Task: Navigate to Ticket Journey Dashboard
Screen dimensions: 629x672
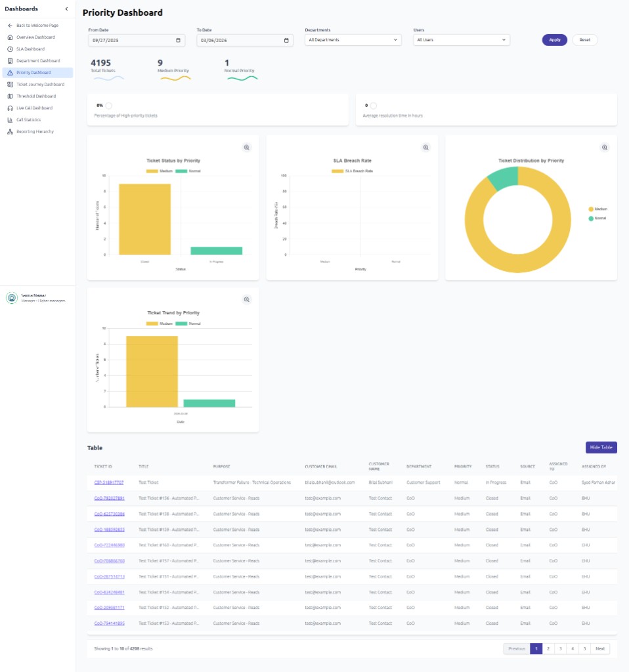Action: (40, 85)
